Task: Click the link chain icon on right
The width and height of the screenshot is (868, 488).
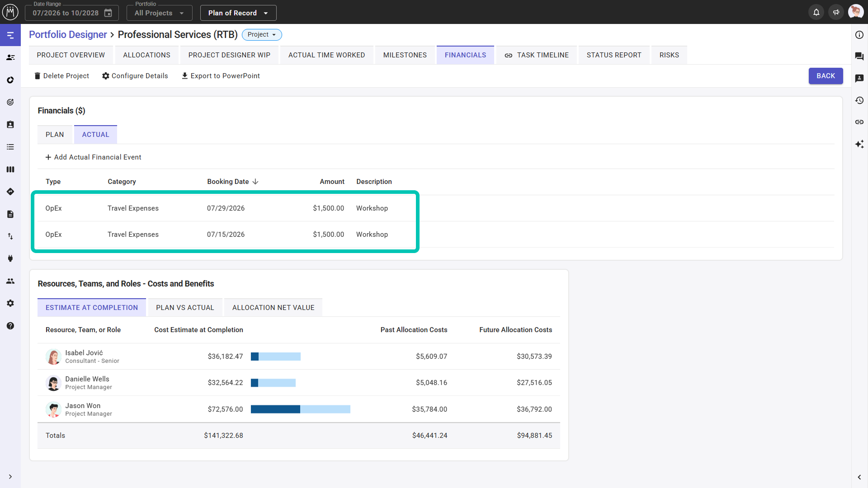Action: coord(859,122)
